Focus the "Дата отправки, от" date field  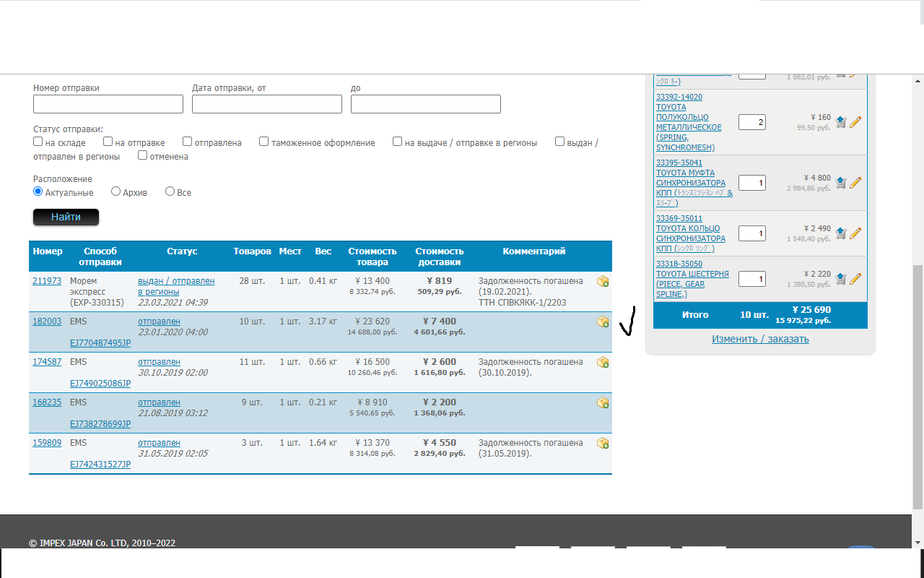tap(267, 104)
